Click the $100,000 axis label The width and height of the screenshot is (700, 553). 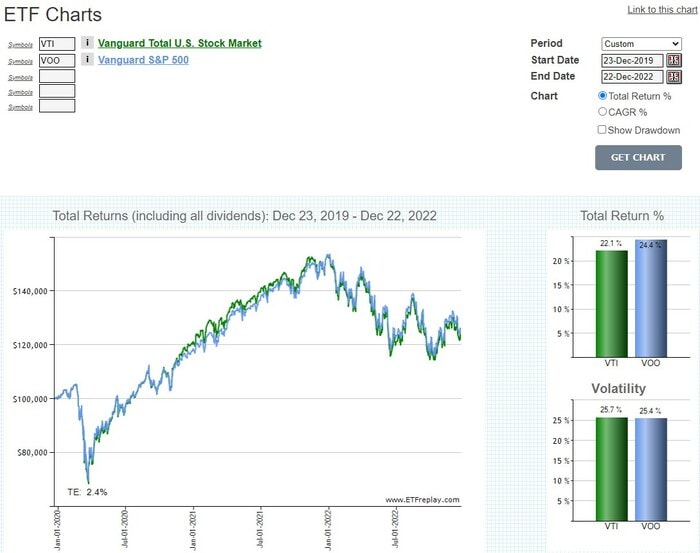(30, 399)
